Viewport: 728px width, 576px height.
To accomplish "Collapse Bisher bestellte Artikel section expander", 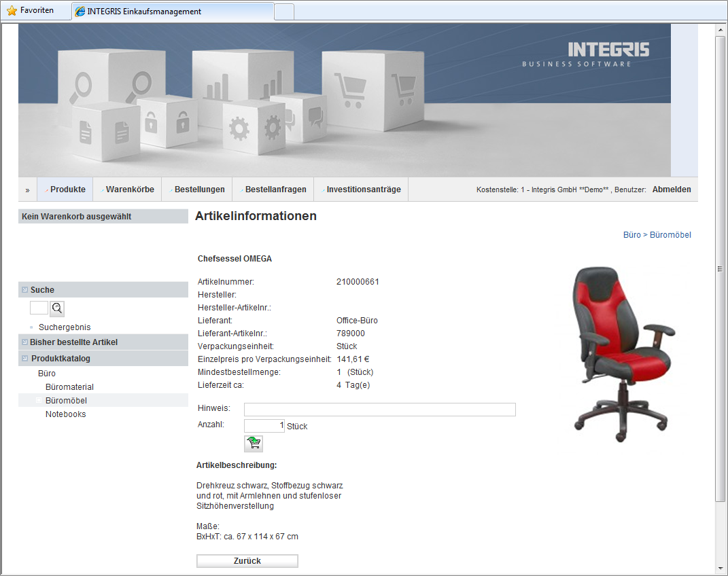I will (x=24, y=342).
